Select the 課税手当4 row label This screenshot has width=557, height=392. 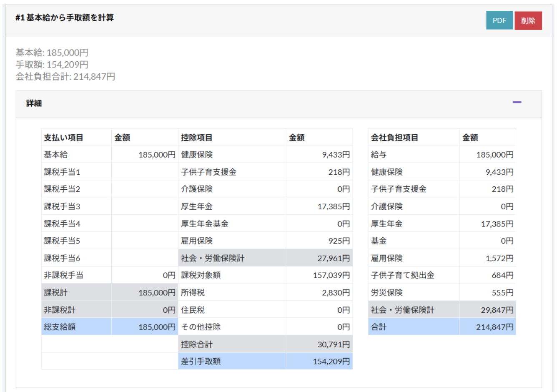62,224
